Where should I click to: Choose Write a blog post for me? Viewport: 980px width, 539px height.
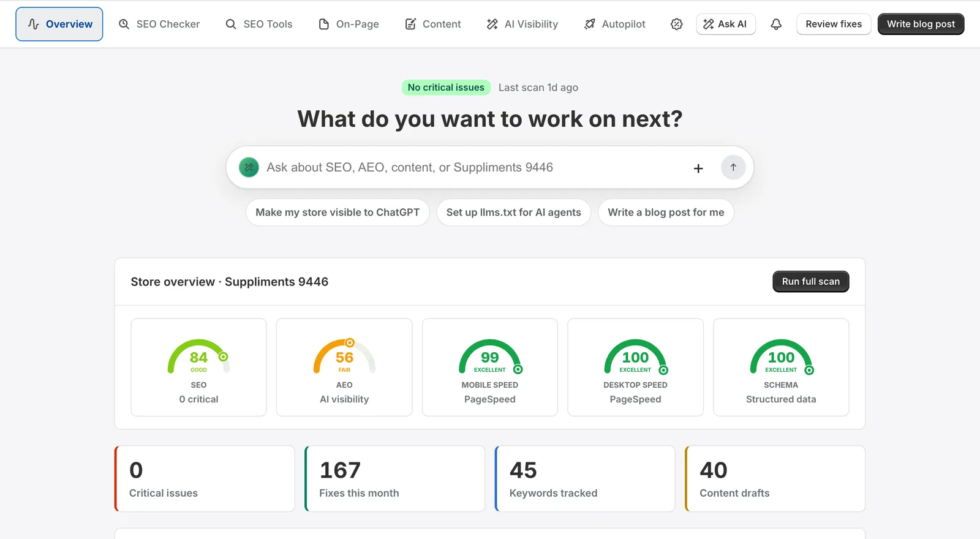tap(666, 213)
